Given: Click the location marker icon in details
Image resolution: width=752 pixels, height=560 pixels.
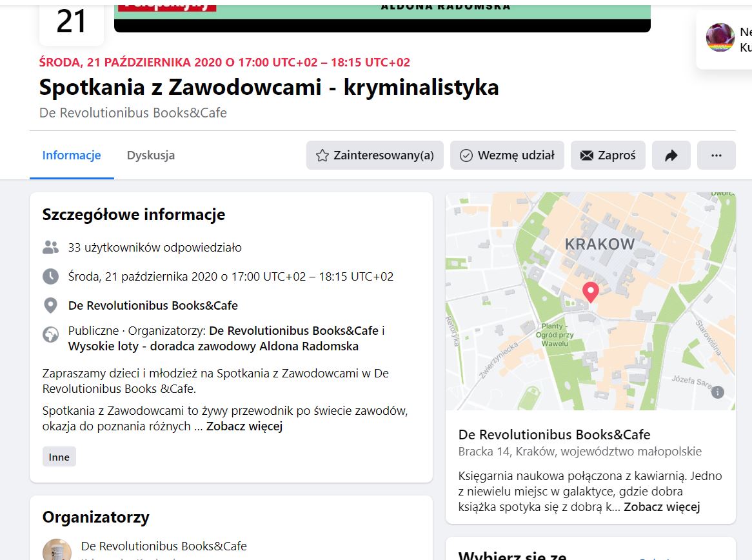Looking at the screenshot, I should click(50, 305).
